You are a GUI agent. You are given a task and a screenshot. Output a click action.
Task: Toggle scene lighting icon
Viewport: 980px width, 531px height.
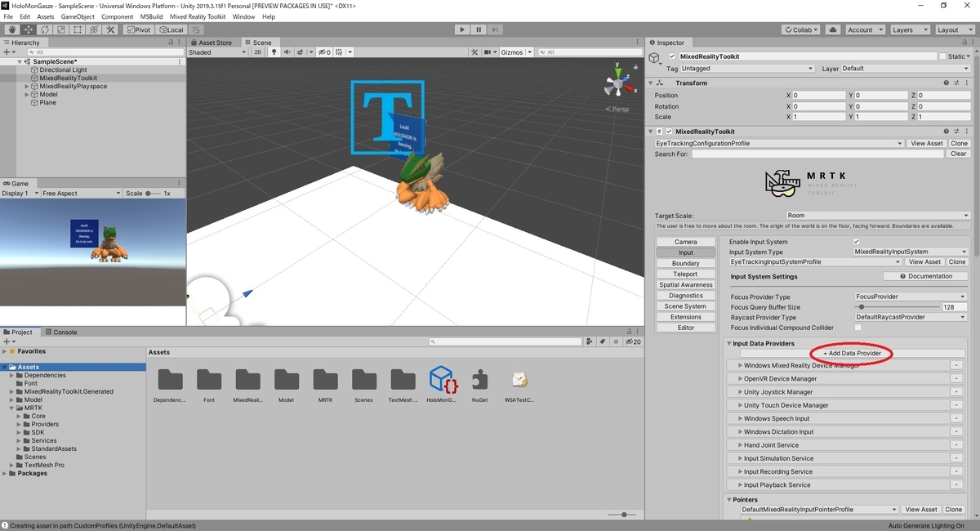275,52
